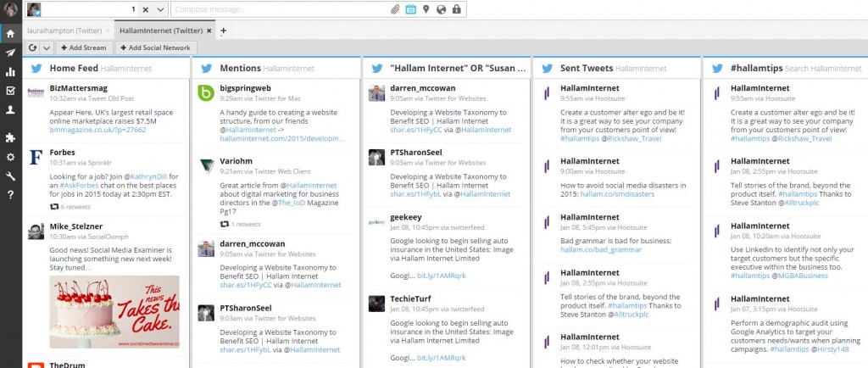Open the @MGBABusiness mention link

click(x=802, y=276)
